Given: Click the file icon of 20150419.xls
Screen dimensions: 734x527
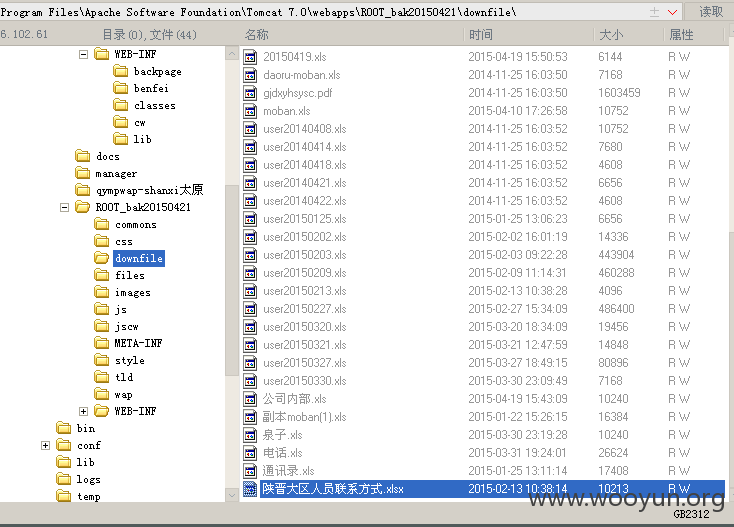Looking at the screenshot, I should click(250, 57).
